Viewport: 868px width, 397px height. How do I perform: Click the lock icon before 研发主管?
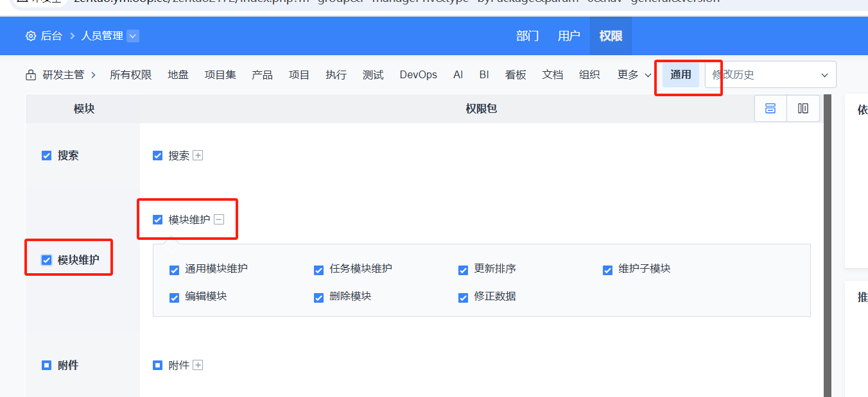coord(30,74)
